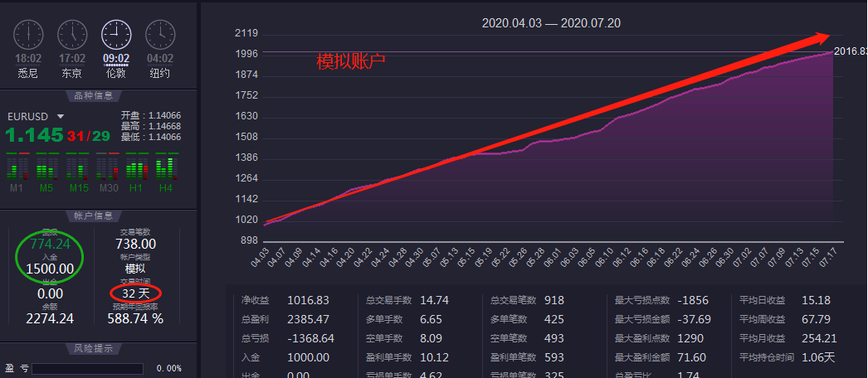Click the 模拟 account type value
Image resolution: width=868 pixels, height=378 pixels.
pyautogui.click(x=135, y=269)
